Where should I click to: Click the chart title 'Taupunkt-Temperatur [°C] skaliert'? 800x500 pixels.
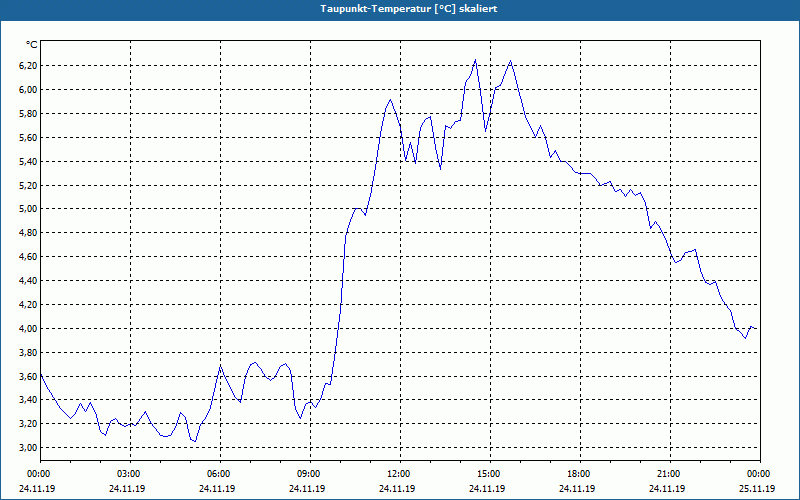[x=409, y=9]
